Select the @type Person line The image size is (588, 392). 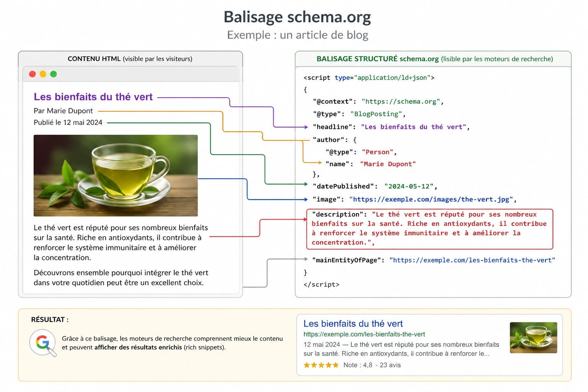361,152
